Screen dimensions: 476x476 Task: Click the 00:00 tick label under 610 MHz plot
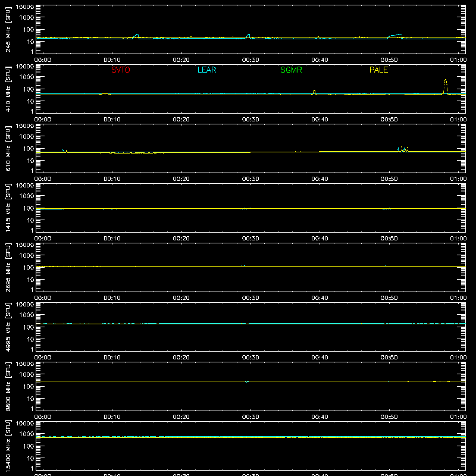click(43, 179)
